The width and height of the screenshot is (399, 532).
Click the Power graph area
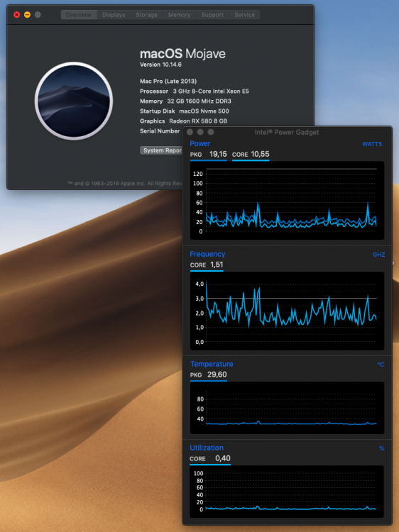click(x=288, y=201)
